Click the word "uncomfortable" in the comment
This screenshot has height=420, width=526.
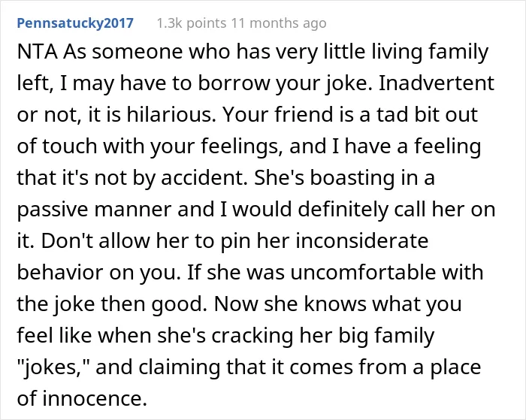click(x=363, y=273)
